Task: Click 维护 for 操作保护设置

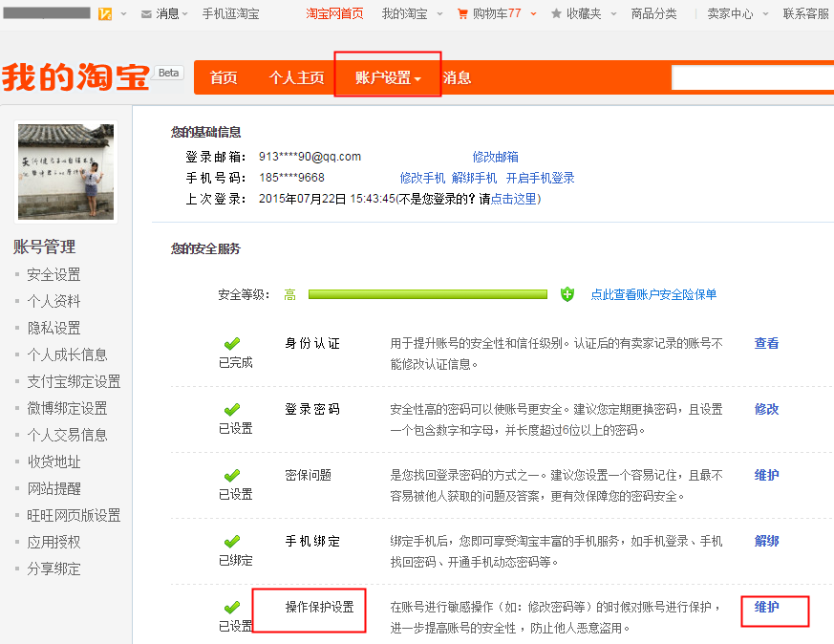Action: [766, 608]
